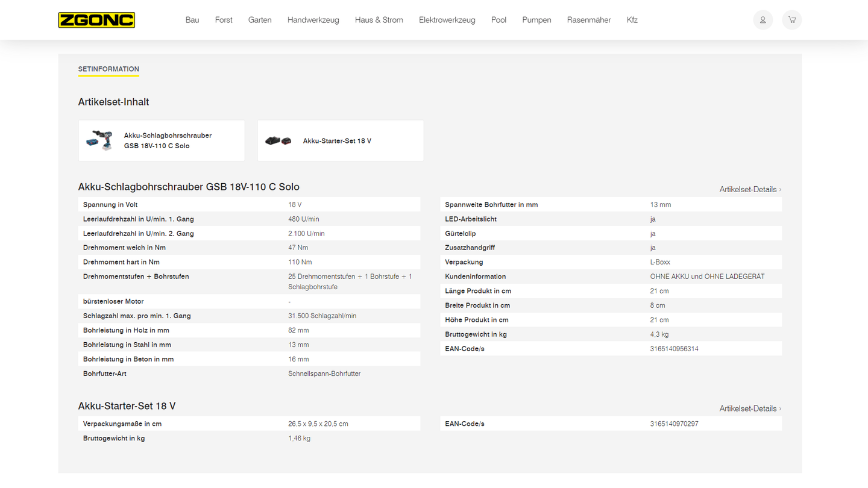Click the ZGONC logo
This screenshot has width=868, height=488.
(x=96, y=19)
